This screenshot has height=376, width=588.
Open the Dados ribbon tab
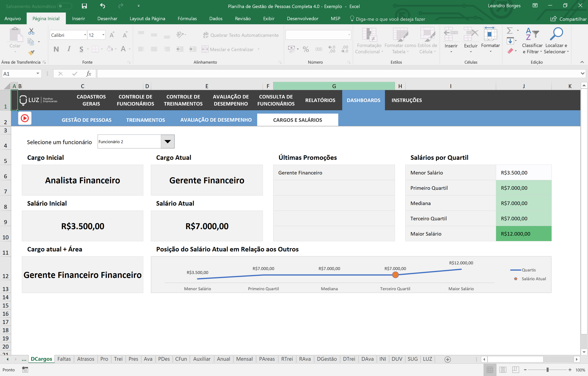(216, 19)
